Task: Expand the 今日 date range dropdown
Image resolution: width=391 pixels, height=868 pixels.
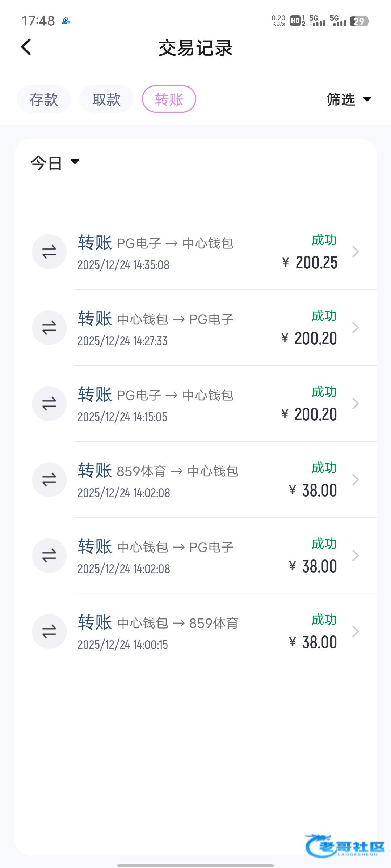Action: click(54, 163)
